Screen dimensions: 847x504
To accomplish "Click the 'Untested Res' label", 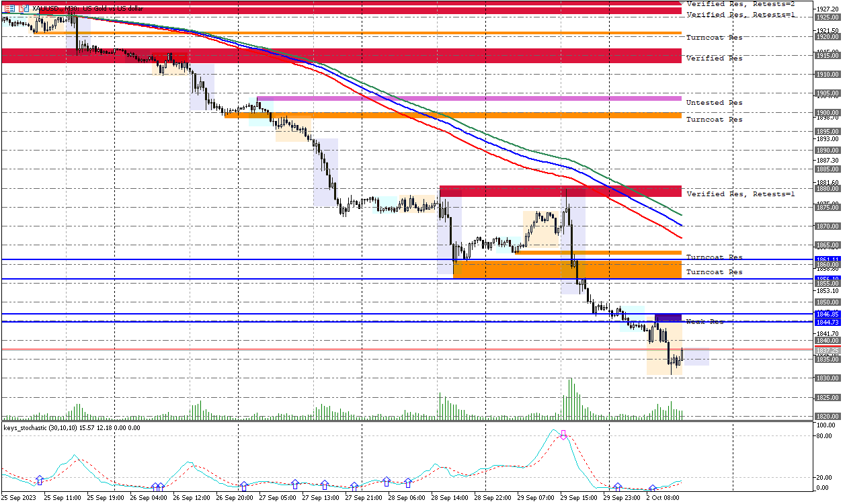I will [714, 103].
